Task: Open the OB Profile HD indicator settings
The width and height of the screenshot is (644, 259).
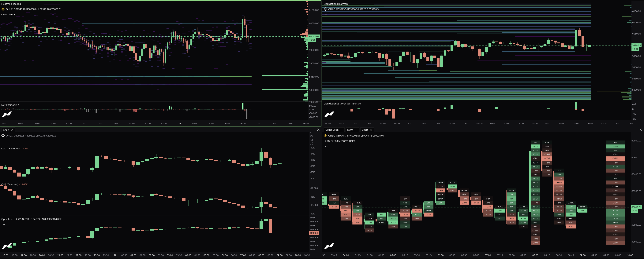Action: [x=9, y=14]
